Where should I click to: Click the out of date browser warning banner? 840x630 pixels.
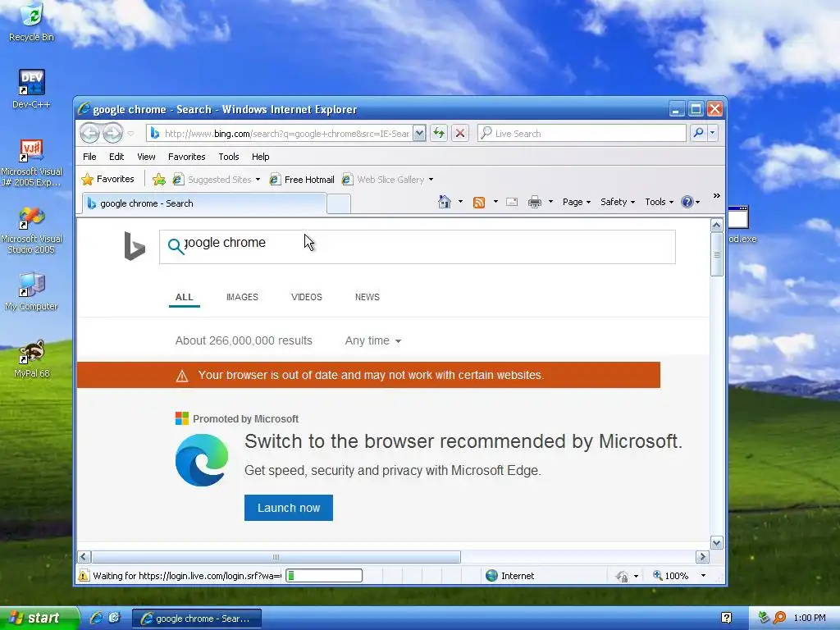click(x=368, y=375)
